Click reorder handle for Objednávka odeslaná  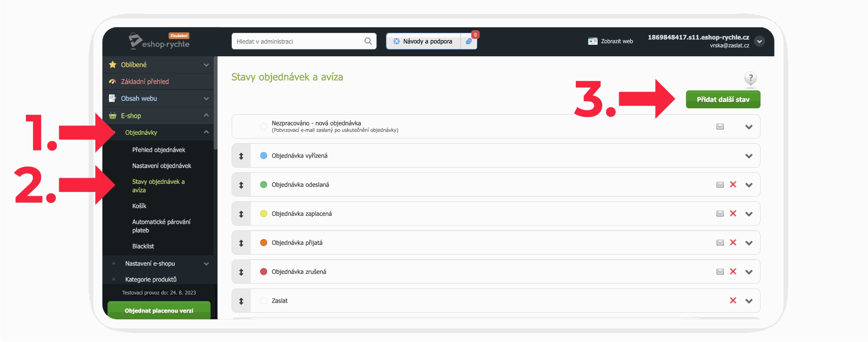click(x=241, y=185)
